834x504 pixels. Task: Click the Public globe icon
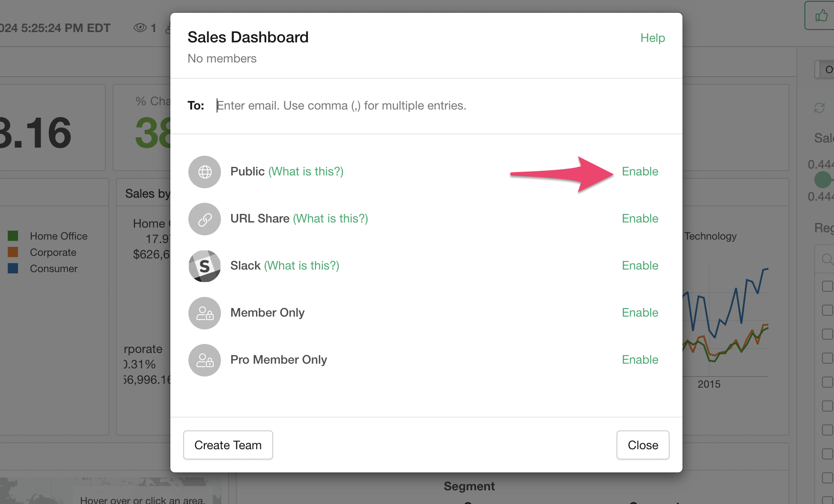[205, 172]
